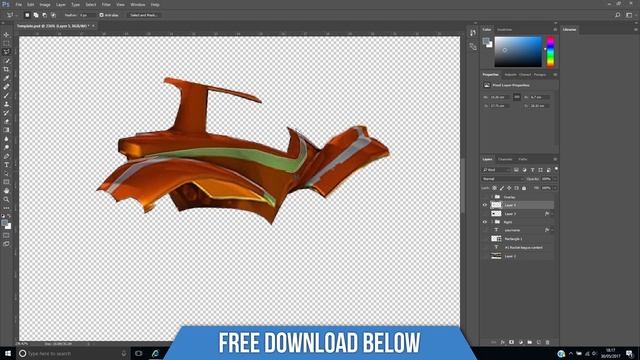Click the Add to selection icon
This screenshot has height=360, width=640.
(36, 15)
